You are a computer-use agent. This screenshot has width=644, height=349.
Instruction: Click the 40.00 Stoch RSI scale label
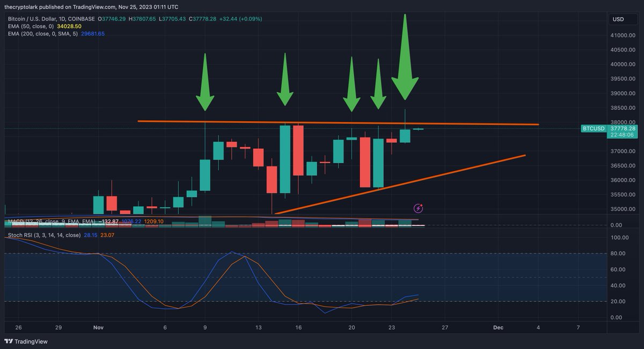[x=618, y=286]
